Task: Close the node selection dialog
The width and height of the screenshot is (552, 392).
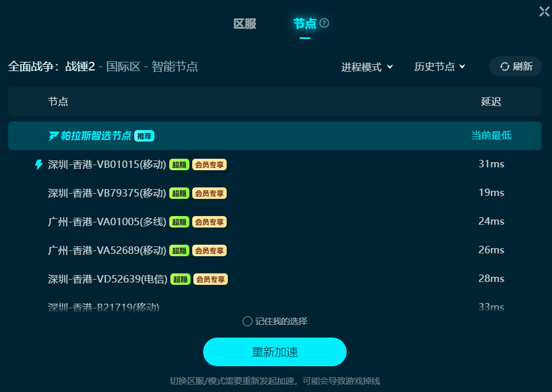Action: coord(545,11)
